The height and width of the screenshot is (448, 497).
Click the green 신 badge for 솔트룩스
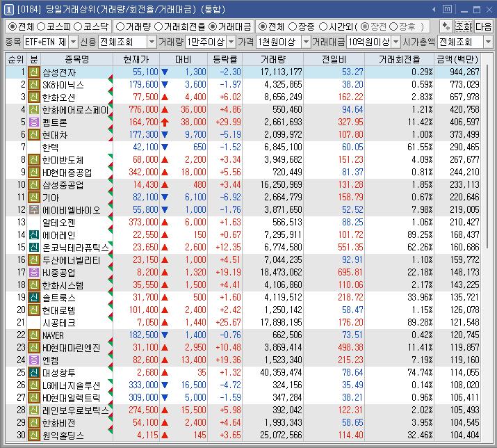(34, 297)
